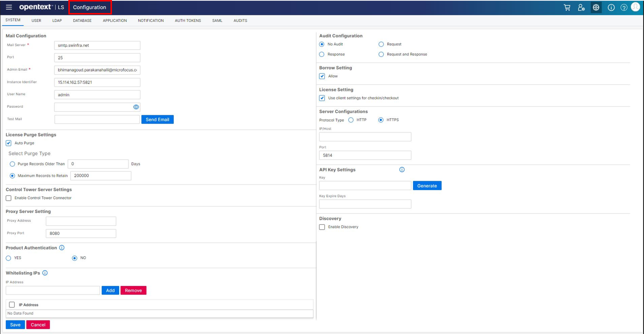Click the shopping cart icon
The image size is (644, 334).
pos(567,7)
